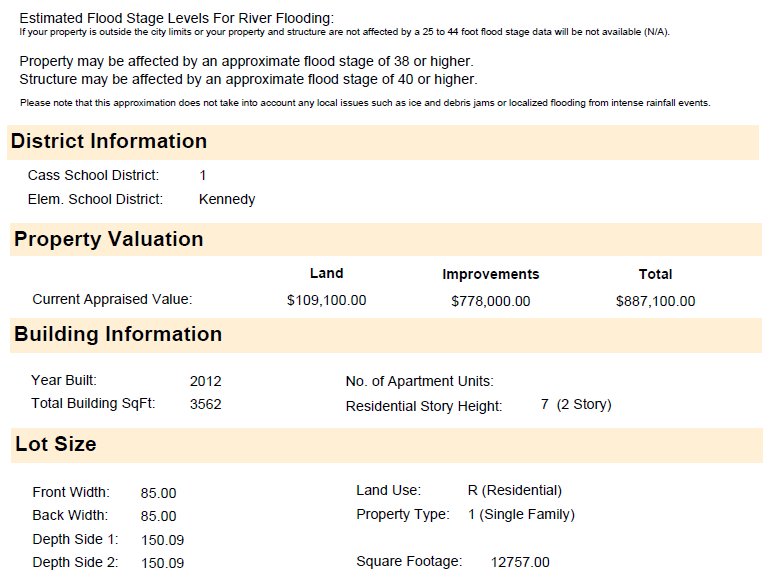771x583 pixels.
Task: Select the Lot Size section heading
Action: 56,444
